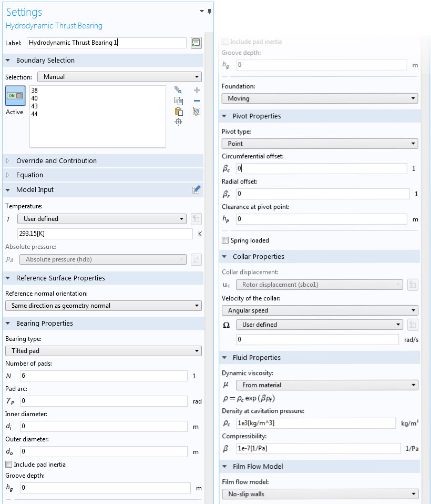Select boundary 43 in the selection list
Screen dimensions: 431x504
[x=35, y=106]
